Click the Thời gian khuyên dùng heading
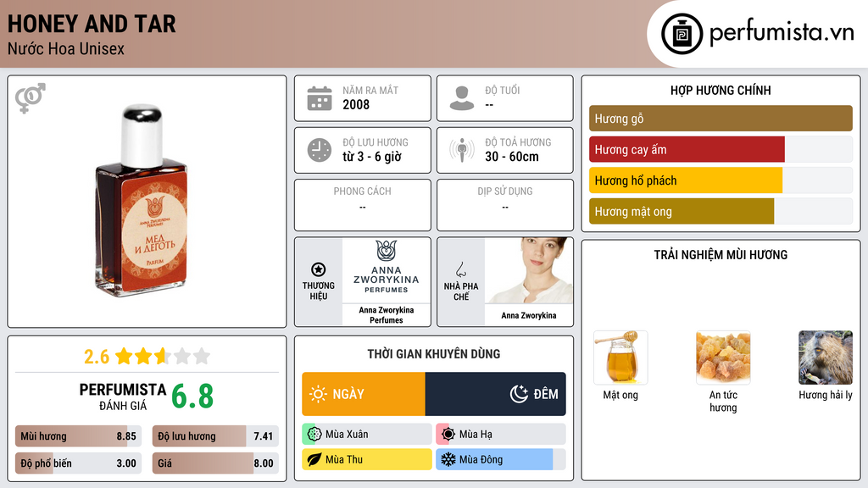This screenshot has height=488, width=868. (434, 354)
